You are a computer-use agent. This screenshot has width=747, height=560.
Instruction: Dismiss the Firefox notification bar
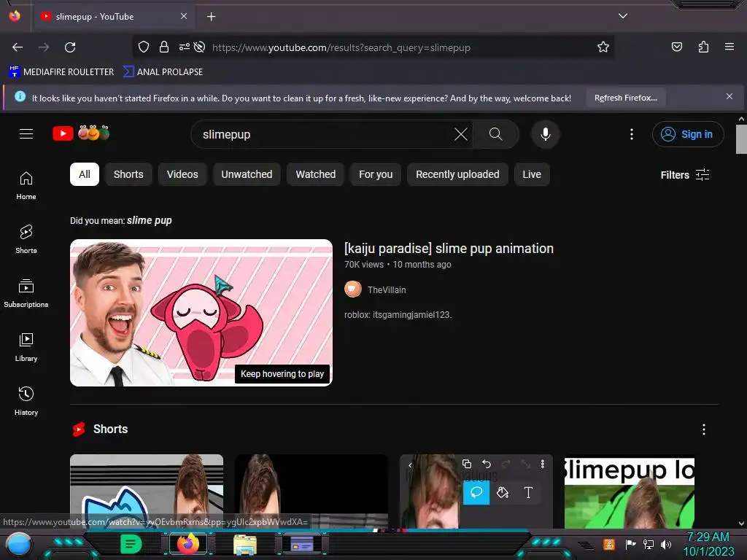(x=729, y=97)
